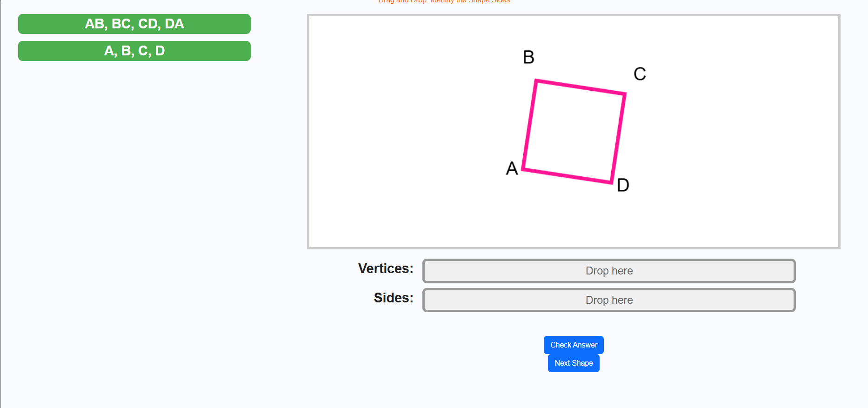Click the pink square's top side BC
This screenshot has height=408, width=868.
coord(581,87)
